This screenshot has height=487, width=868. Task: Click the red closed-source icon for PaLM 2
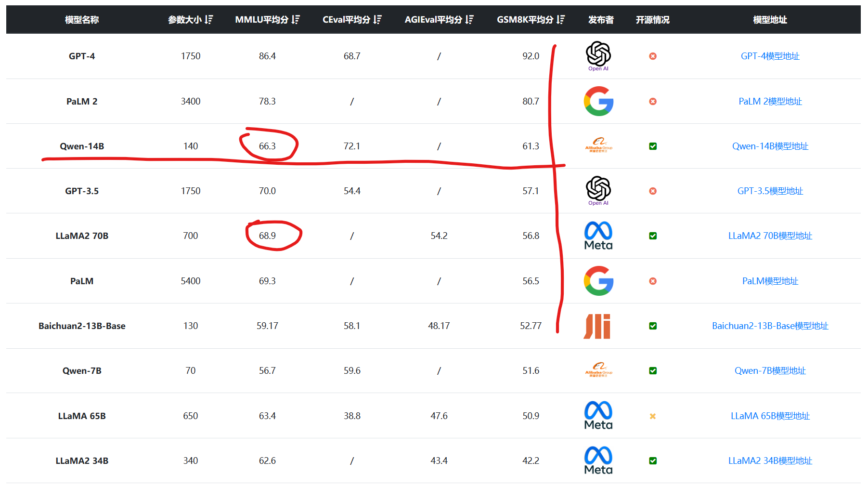[653, 102]
